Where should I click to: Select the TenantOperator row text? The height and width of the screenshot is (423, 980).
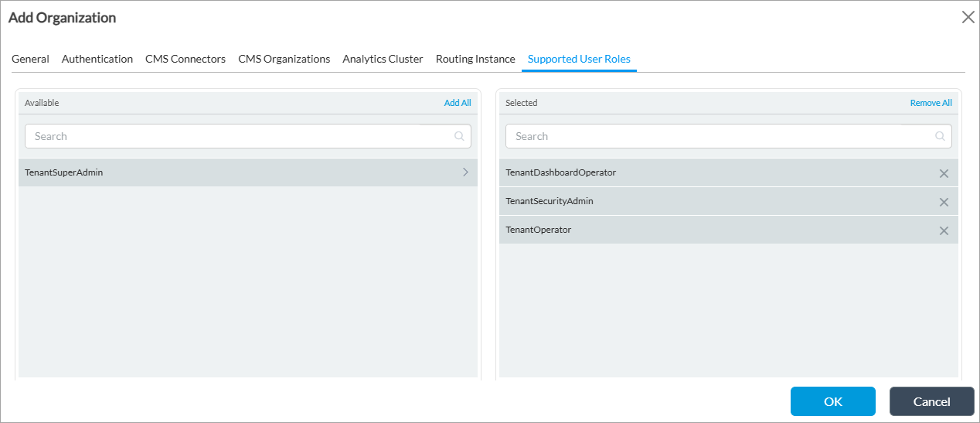click(538, 230)
